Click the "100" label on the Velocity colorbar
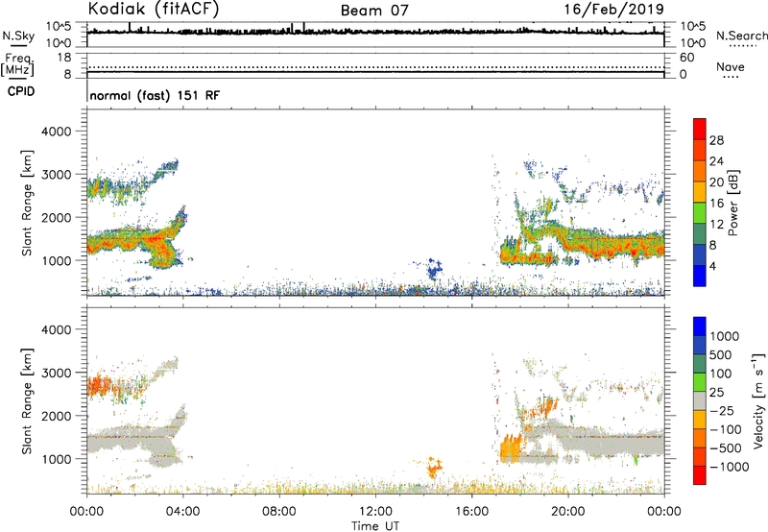 pos(720,374)
